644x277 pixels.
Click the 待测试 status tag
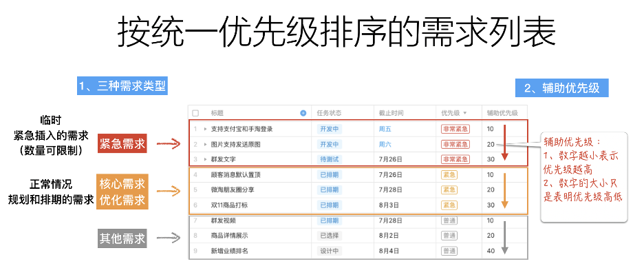pyautogui.click(x=330, y=159)
